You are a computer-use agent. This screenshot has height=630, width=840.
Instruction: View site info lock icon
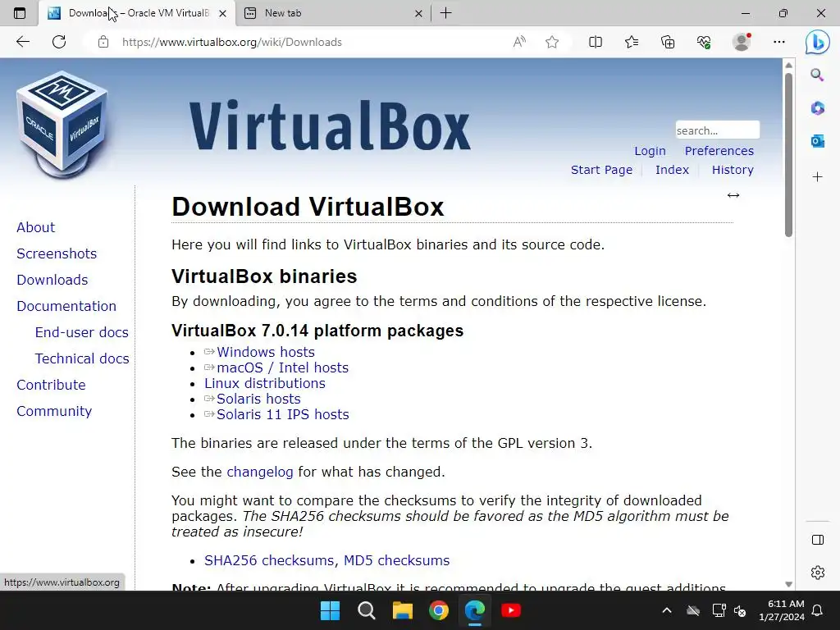pos(103,42)
